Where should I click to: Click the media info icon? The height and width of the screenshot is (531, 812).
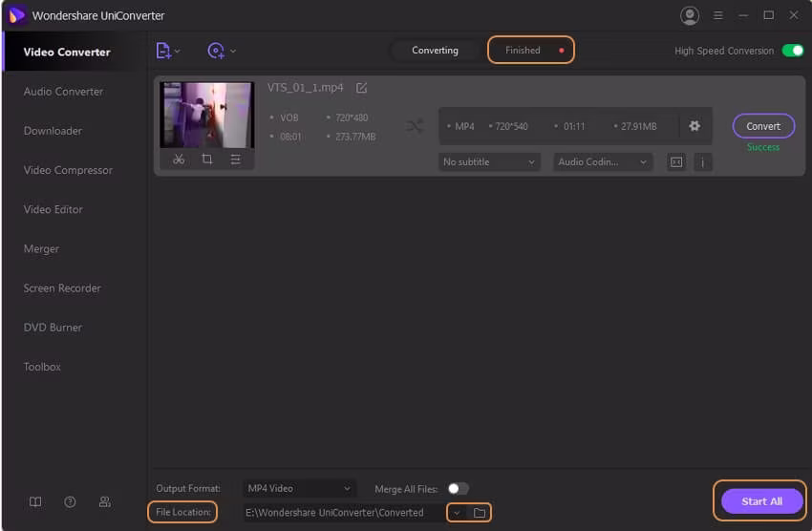point(703,162)
